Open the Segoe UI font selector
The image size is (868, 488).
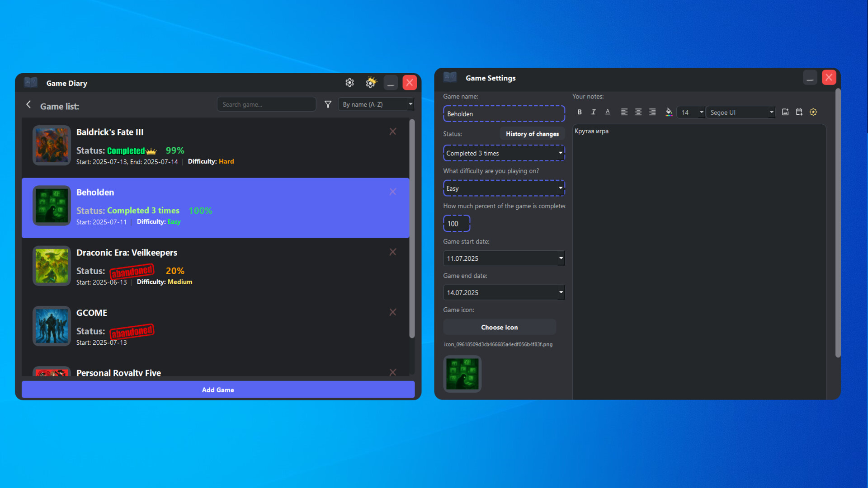[x=741, y=112]
